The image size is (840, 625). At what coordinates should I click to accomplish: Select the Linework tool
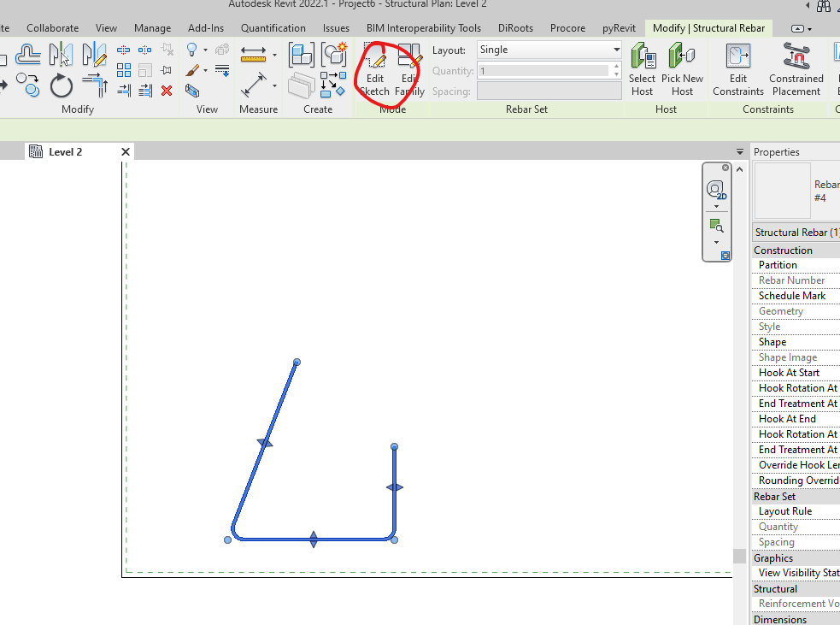point(222,70)
